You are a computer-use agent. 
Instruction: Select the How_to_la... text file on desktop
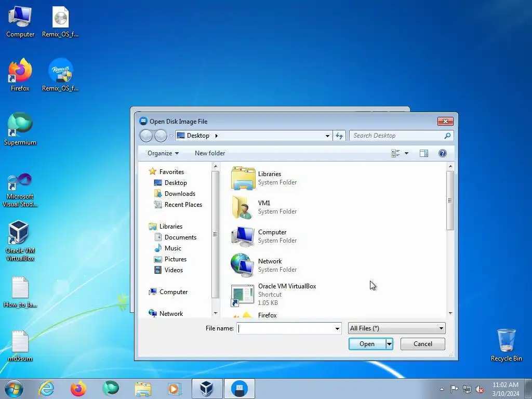click(20, 292)
